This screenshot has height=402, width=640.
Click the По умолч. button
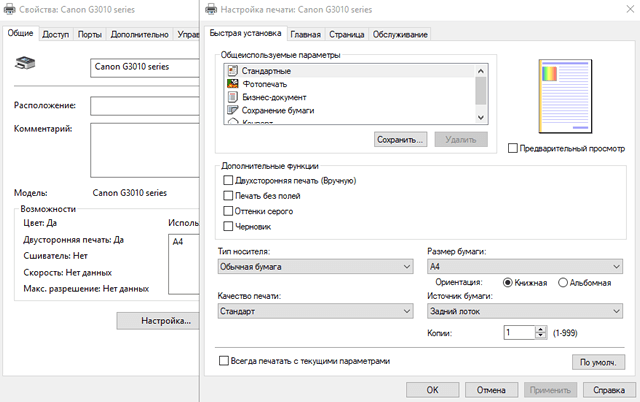tap(598, 362)
